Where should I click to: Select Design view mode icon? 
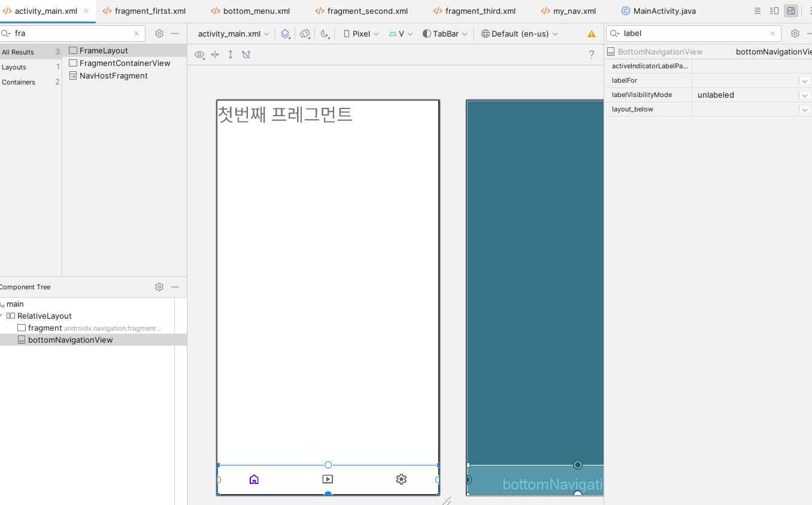pyautogui.click(x=791, y=11)
